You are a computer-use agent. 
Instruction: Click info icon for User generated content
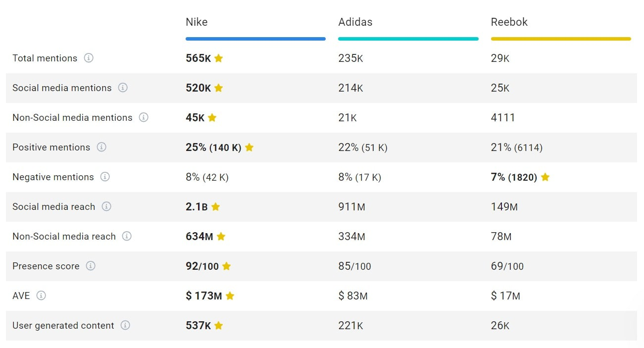[x=125, y=325]
